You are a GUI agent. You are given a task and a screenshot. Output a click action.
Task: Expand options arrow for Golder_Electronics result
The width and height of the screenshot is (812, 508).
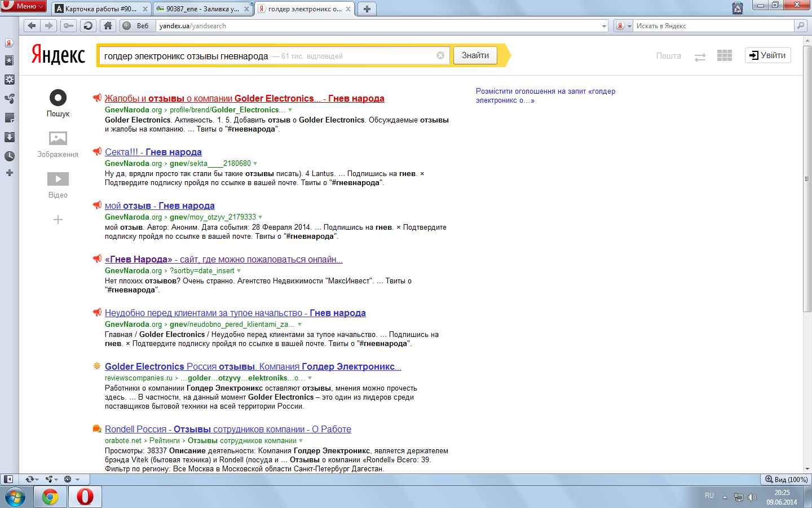pyautogui.click(x=290, y=110)
